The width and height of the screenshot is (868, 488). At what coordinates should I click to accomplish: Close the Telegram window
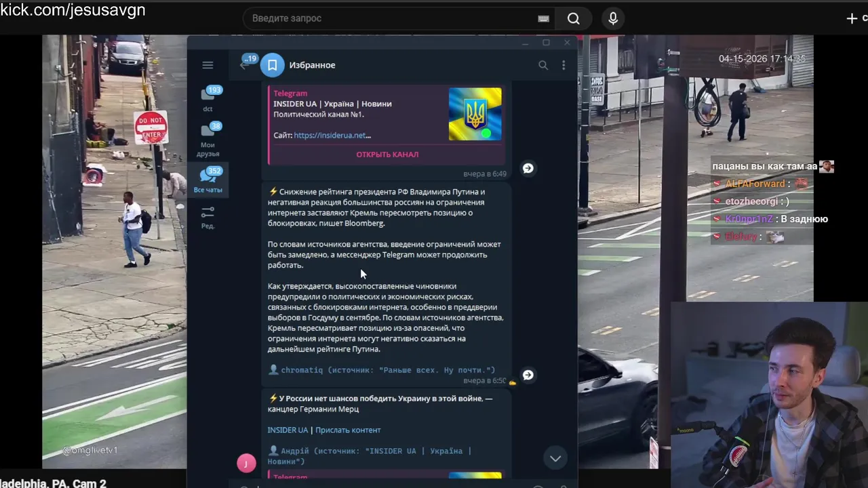click(x=567, y=43)
